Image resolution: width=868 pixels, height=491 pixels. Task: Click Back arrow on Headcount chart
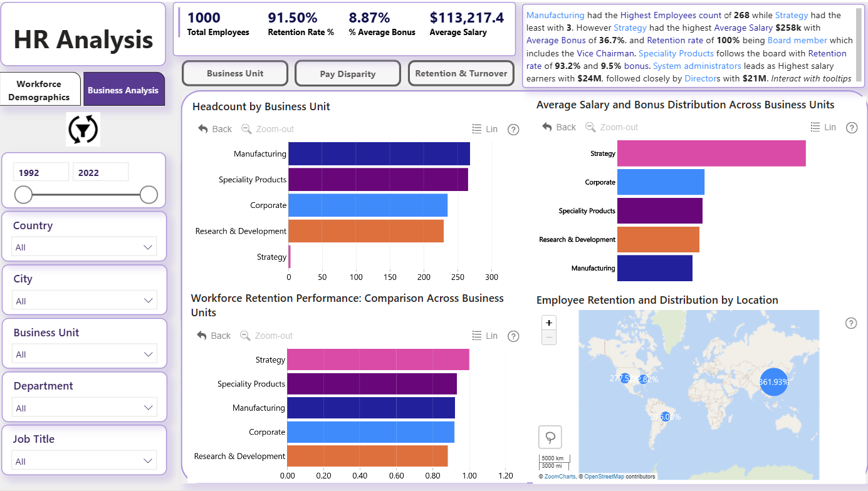(x=215, y=128)
